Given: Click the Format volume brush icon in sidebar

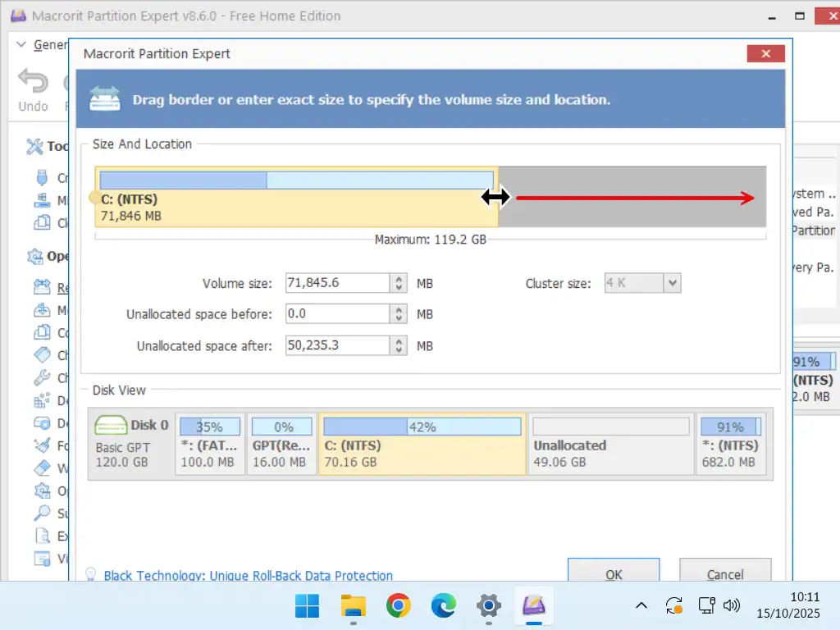Looking at the screenshot, I should tap(42, 445).
